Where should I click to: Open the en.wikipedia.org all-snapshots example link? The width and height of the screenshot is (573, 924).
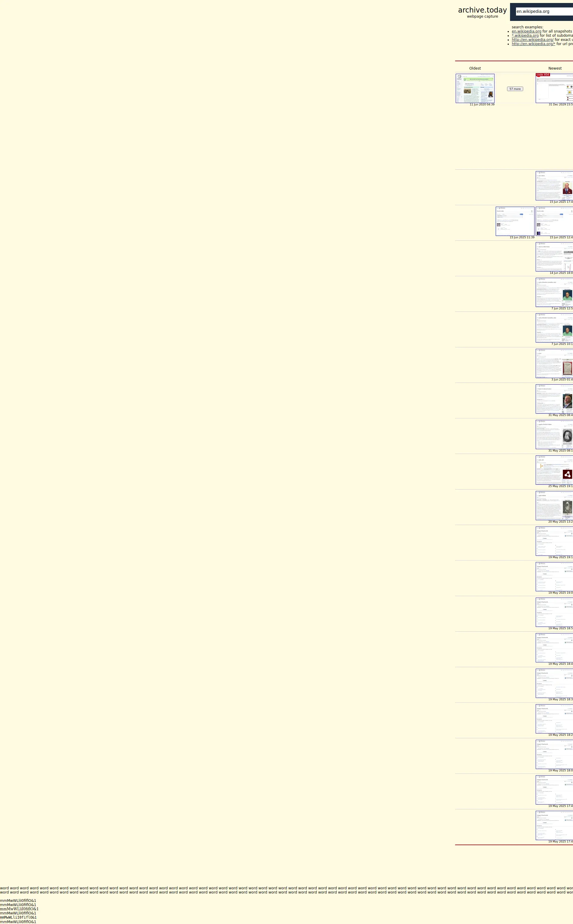tap(526, 31)
